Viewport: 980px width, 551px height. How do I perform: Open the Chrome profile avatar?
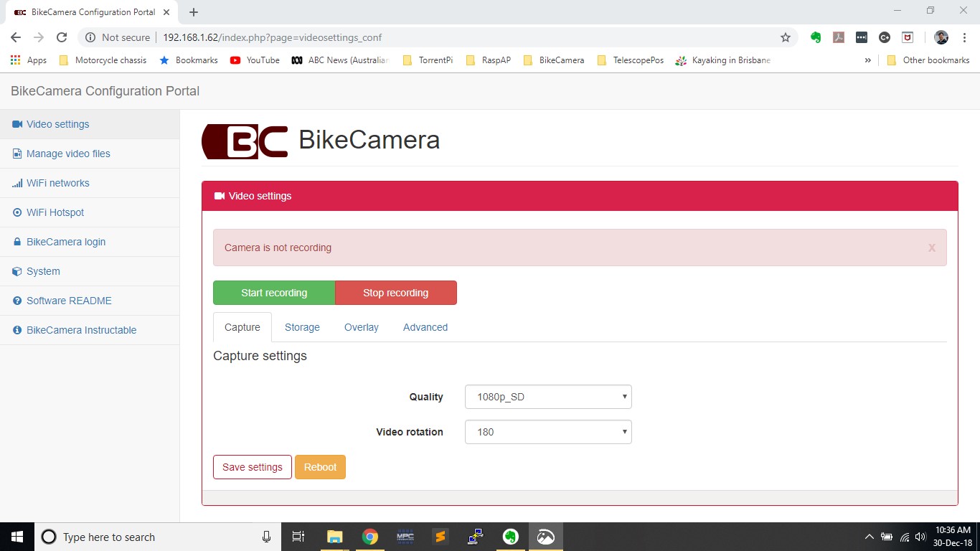[x=941, y=37]
